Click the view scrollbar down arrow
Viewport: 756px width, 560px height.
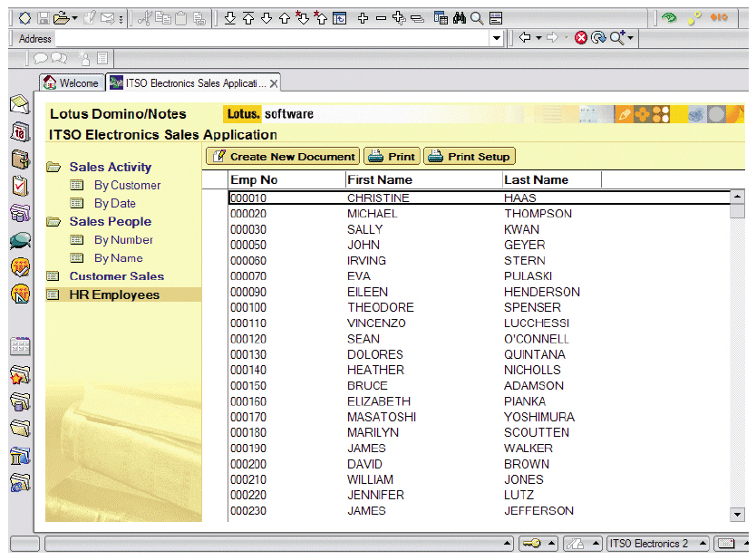737,515
